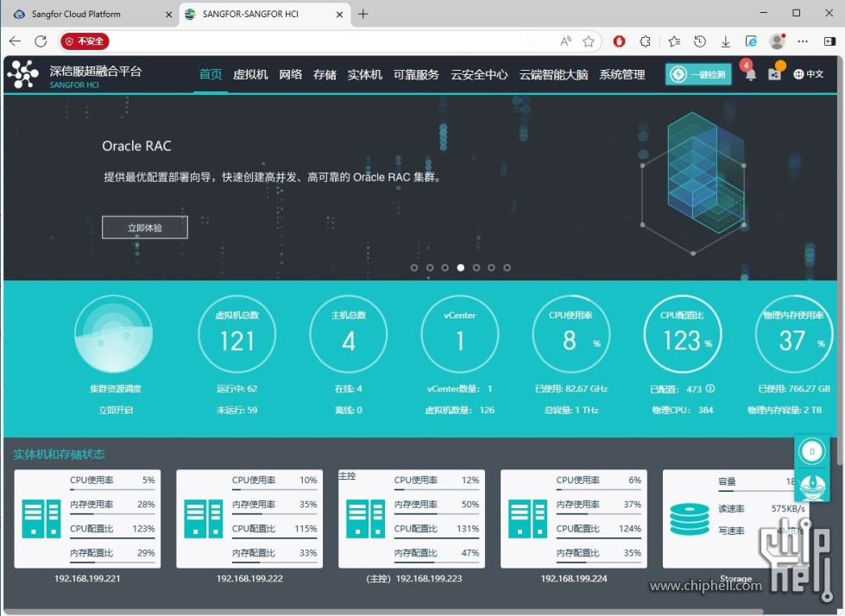Click the 集群资源调度 circle graphic
Screen dimensions: 845x616
[114, 335]
